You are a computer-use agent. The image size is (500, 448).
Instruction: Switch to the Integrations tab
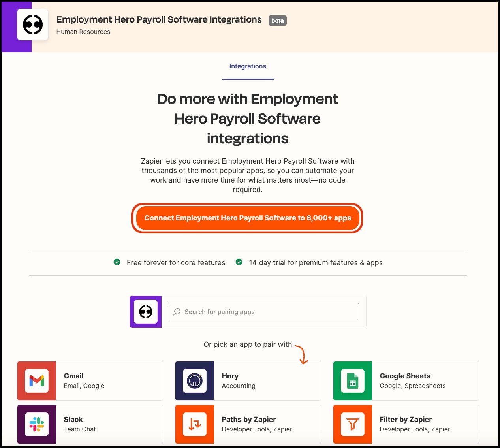248,66
